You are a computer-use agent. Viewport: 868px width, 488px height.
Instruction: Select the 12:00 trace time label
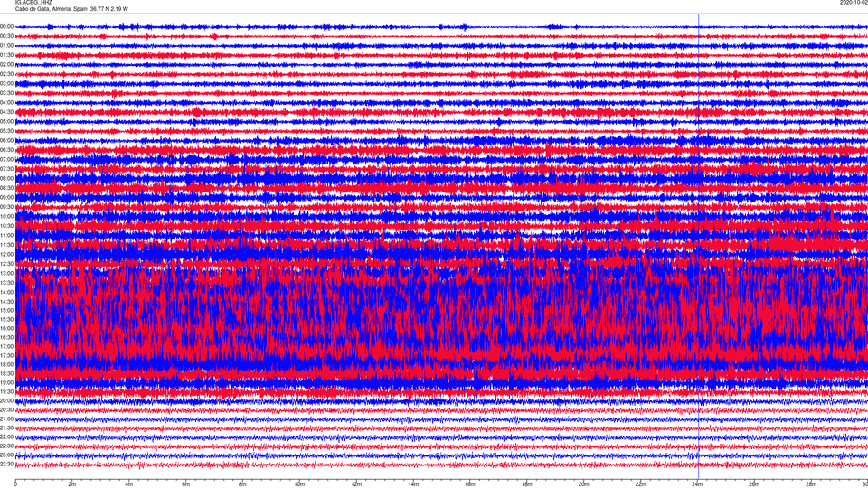click(x=6, y=254)
